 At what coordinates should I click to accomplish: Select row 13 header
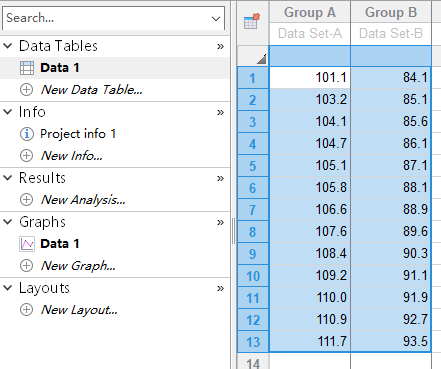[253, 342]
